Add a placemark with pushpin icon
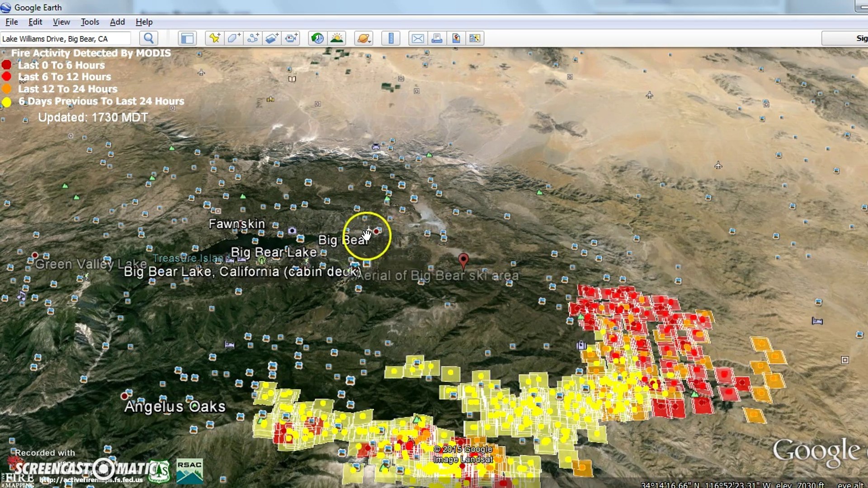Screen dimensions: 868x488 [214, 38]
